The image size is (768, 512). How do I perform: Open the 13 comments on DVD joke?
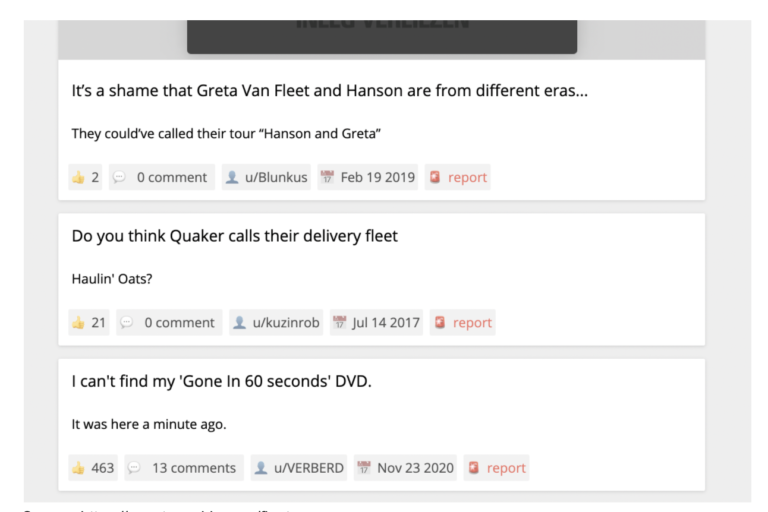pos(193,468)
